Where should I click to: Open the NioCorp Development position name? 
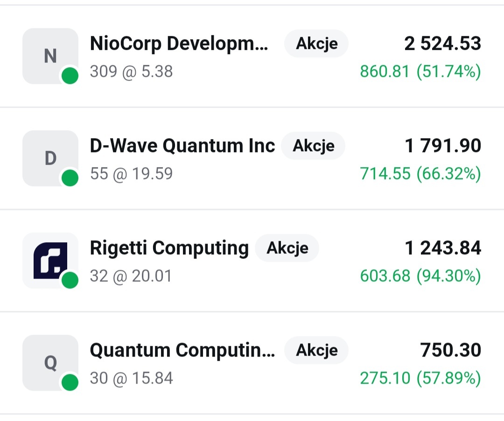179,44
